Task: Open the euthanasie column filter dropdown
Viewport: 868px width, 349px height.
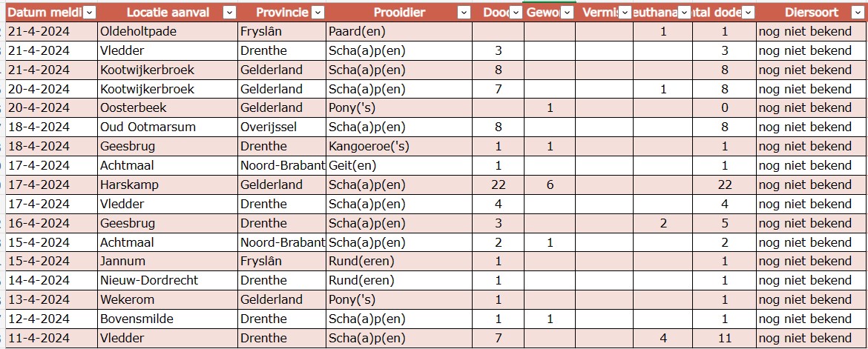Action: click(x=685, y=13)
